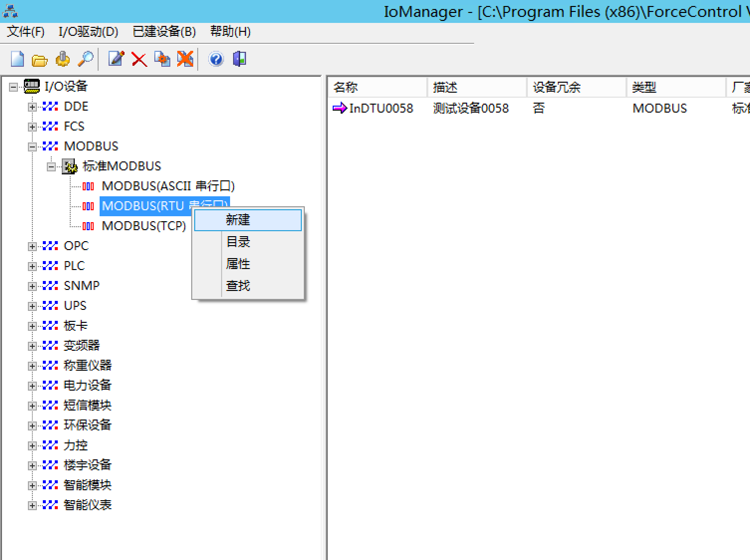Select 属性 in the context menu
Screen dimensions: 750x560
(238, 264)
